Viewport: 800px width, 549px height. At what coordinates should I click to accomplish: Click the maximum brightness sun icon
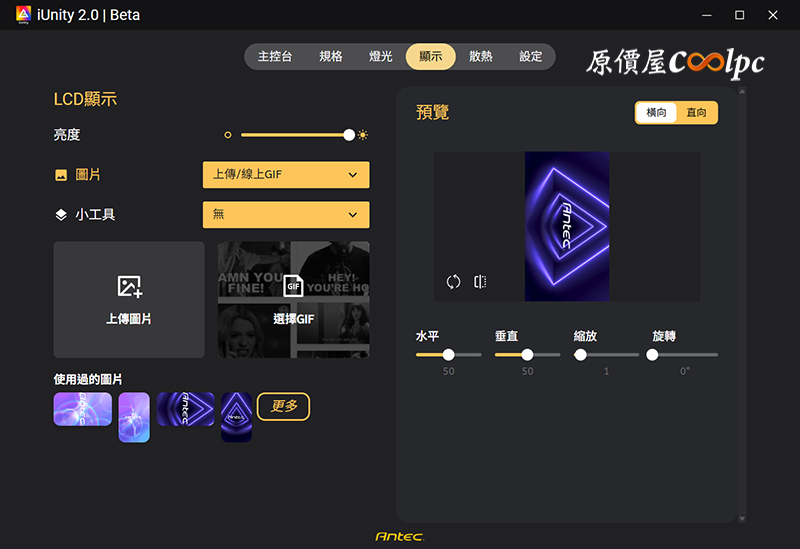(363, 135)
